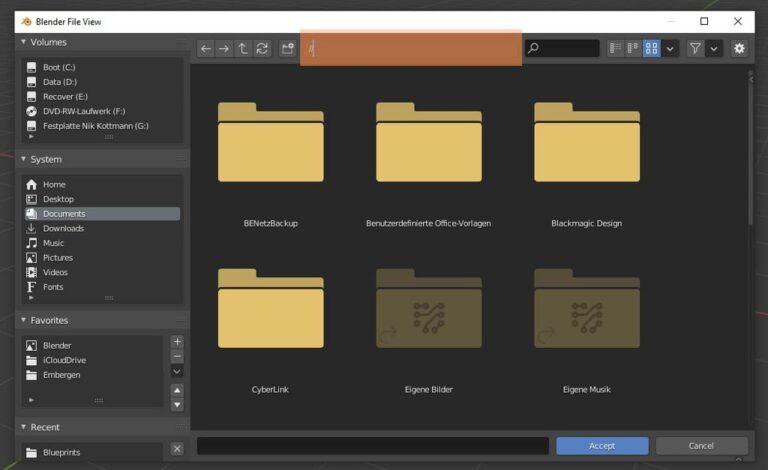Refresh the file list
Viewport: 768px width, 470px height.
262,48
